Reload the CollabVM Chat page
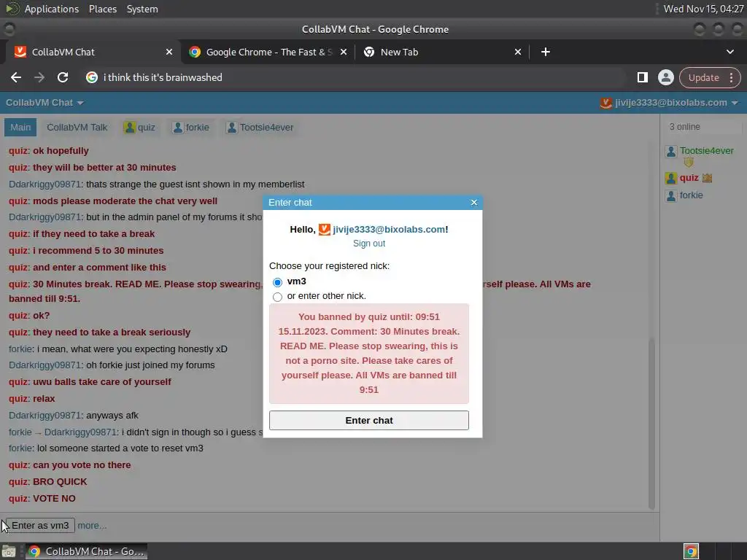The width and height of the screenshot is (747, 560). coord(63,77)
